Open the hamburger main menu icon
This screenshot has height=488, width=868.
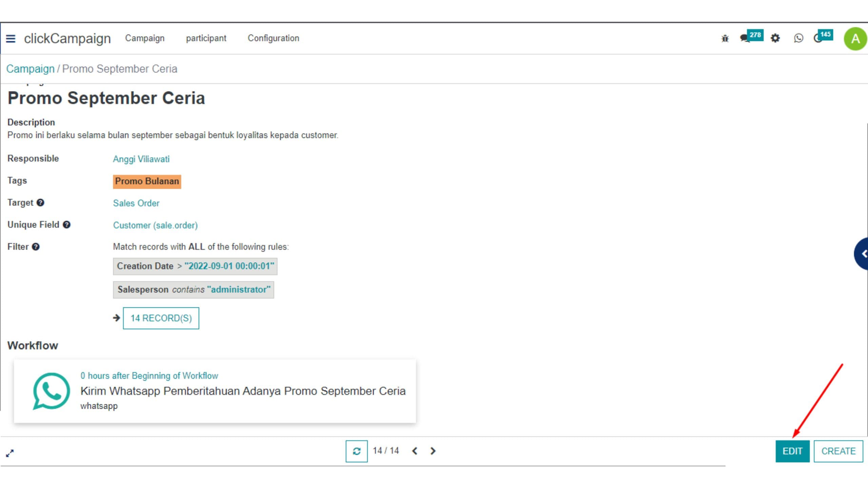[x=11, y=39]
